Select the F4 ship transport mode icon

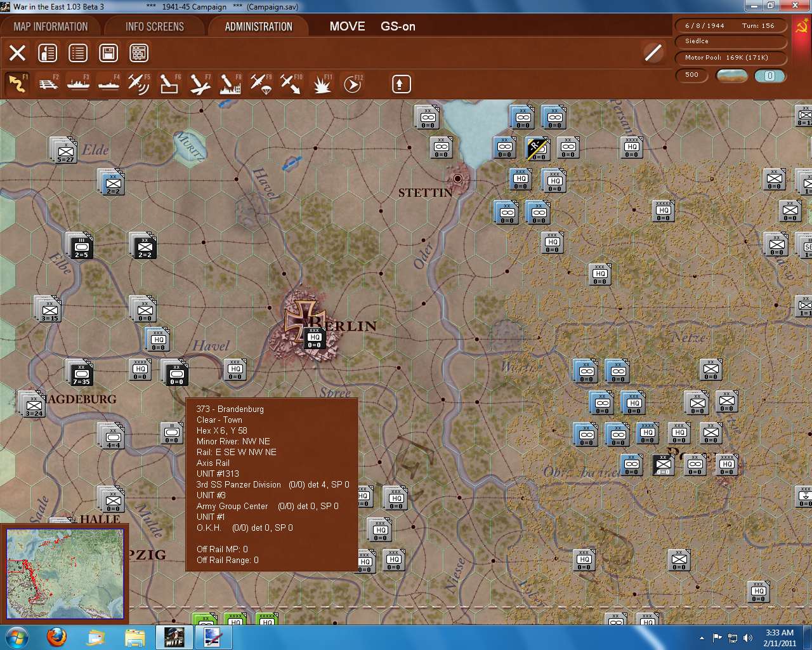[x=109, y=84]
